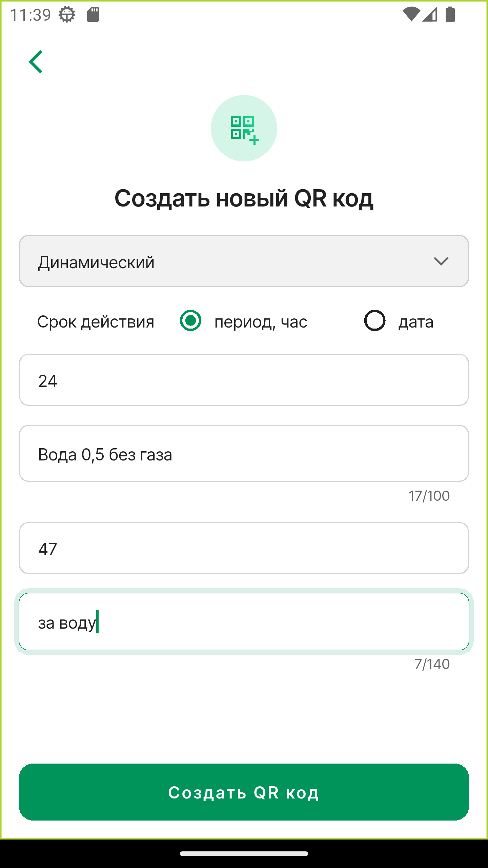Tap the back arrow to return
This screenshot has height=868, width=488.
[36, 62]
